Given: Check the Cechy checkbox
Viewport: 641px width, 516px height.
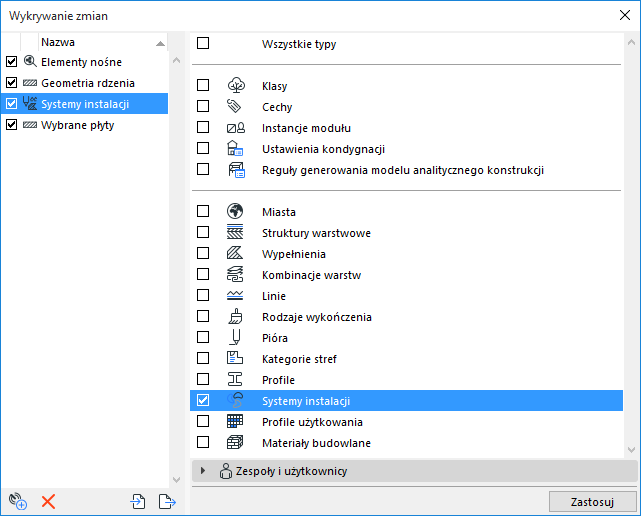Looking at the screenshot, I should (203, 106).
